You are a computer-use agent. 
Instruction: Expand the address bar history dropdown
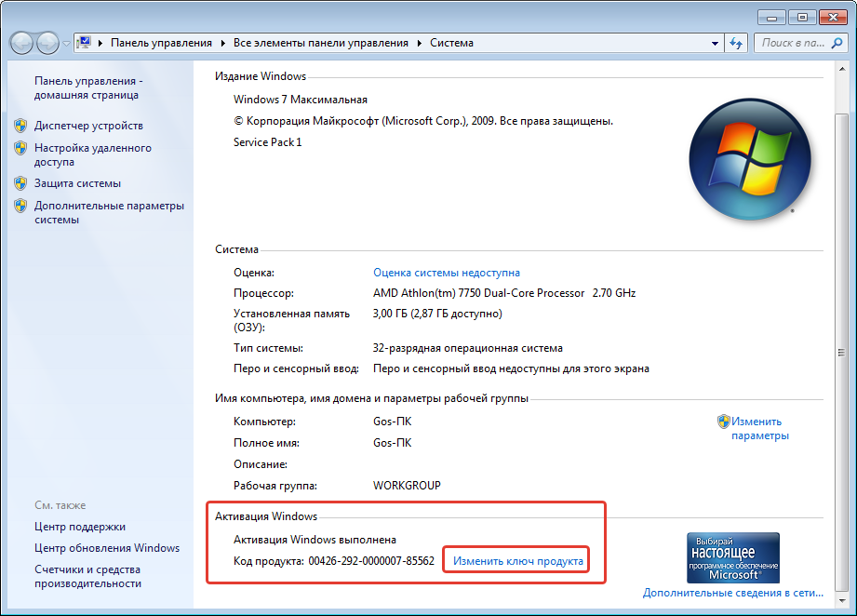click(x=715, y=43)
